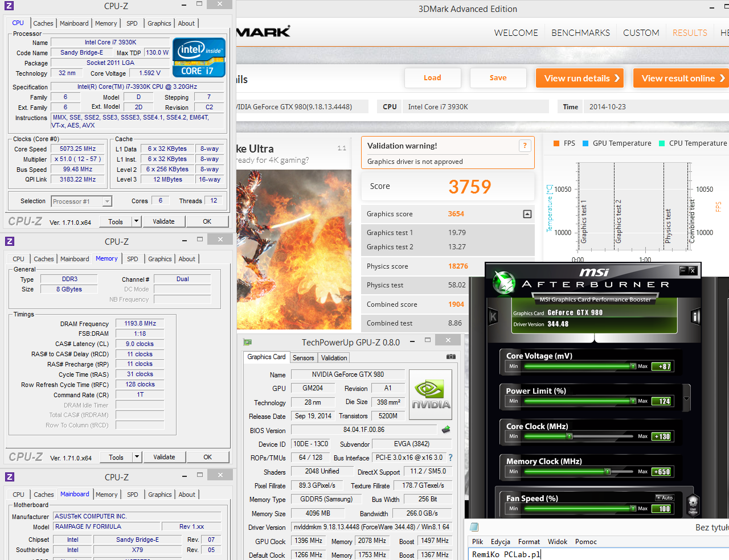Open the Processor #1 selection dropdown
Image resolution: width=729 pixels, height=560 pixels.
107,201
